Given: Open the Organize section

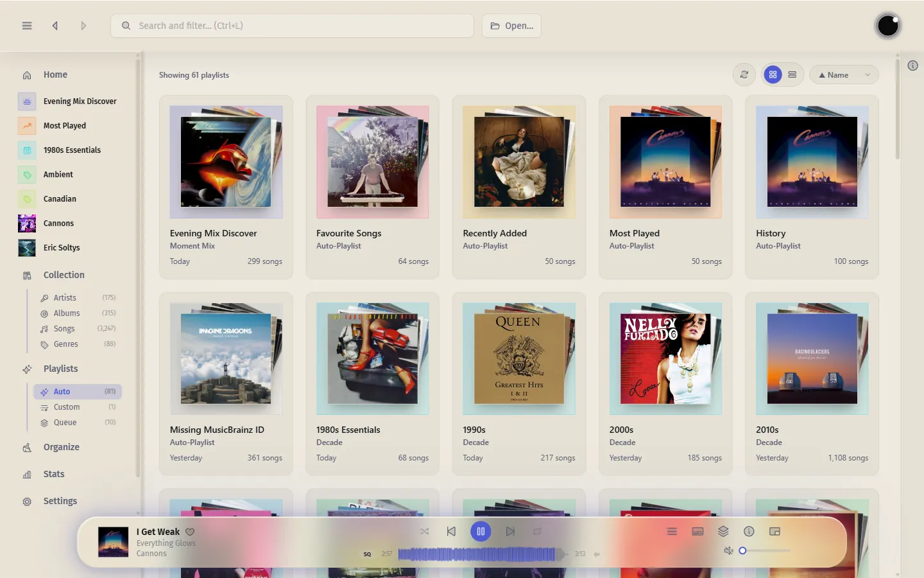Looking at the screenshot, I should (x=62, y=447).
